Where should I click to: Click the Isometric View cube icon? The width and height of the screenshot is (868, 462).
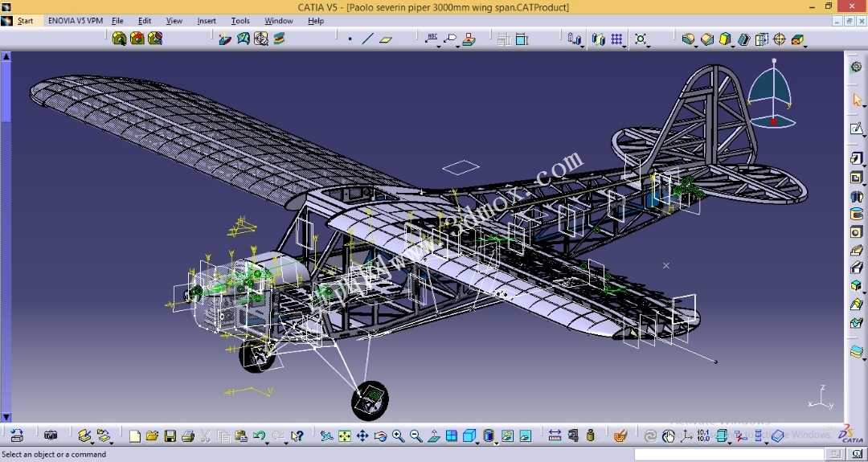(x=469, y=436)
